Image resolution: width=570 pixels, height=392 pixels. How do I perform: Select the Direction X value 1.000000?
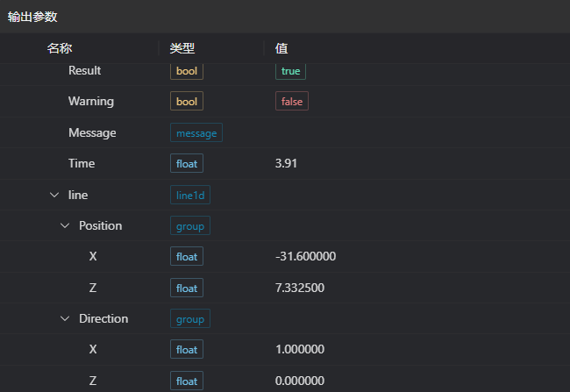[x=300, y=349]
